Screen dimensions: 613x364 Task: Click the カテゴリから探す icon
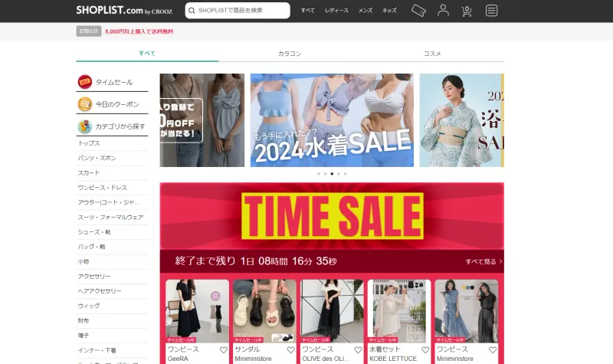[x=85, y=126]
